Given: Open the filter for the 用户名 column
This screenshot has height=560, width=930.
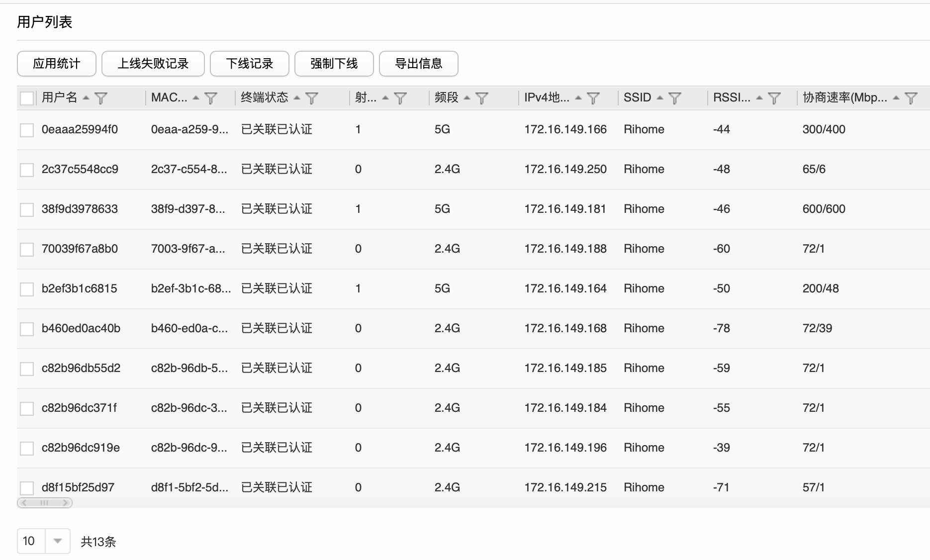Looking at the screenshot, I should (x=102, y=98).
